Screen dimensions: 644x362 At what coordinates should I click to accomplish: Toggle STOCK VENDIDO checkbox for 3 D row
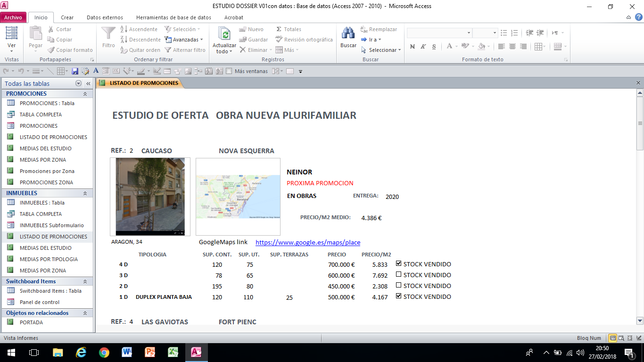coord(399,275)
